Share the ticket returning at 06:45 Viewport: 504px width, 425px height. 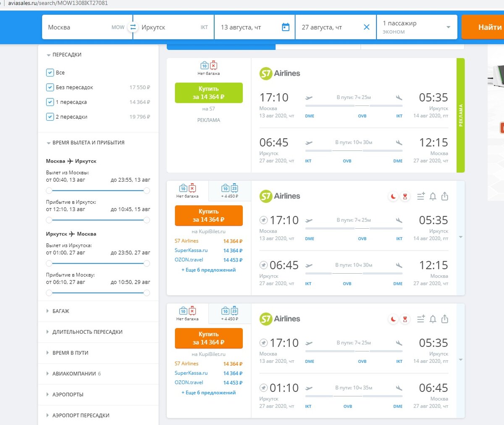pyautogui.click(x=445, y=196)
